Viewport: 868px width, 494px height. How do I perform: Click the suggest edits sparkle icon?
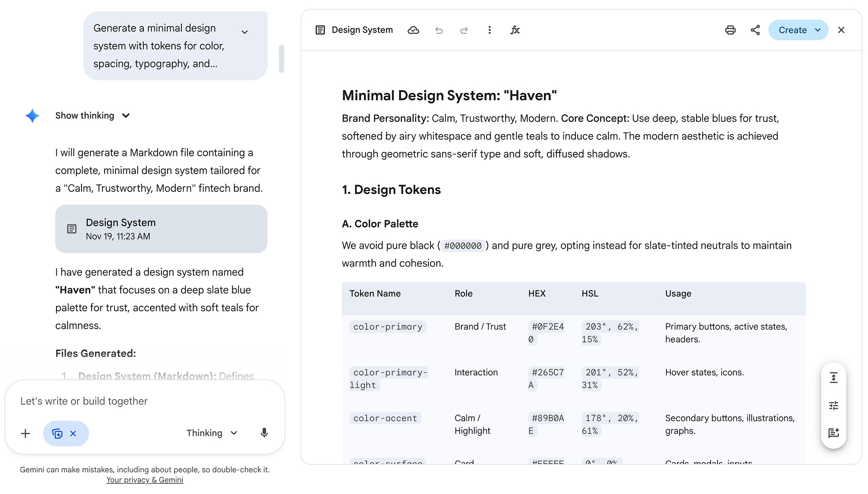[x=833, y=433]
